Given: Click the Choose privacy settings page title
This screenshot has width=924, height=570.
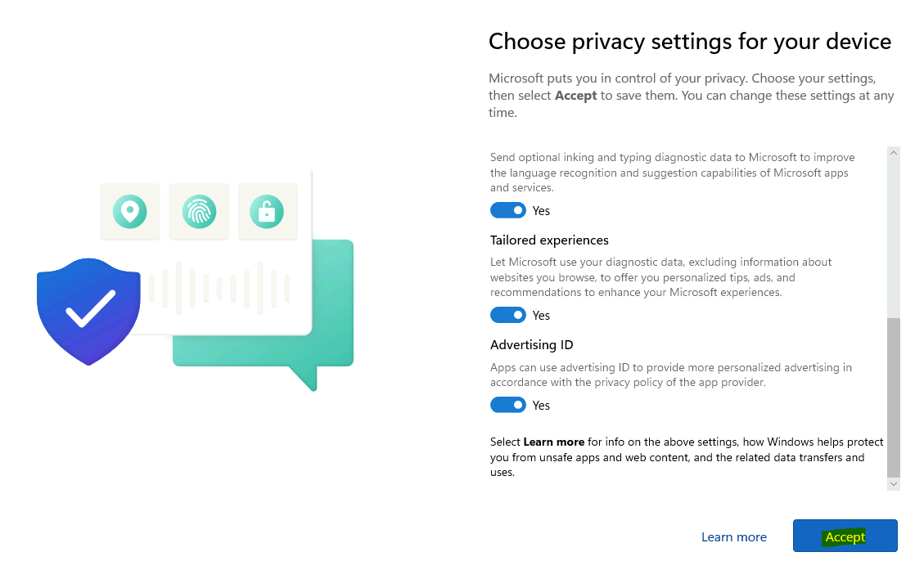Looking at the screenshot, I should click(x=690, y=42).
